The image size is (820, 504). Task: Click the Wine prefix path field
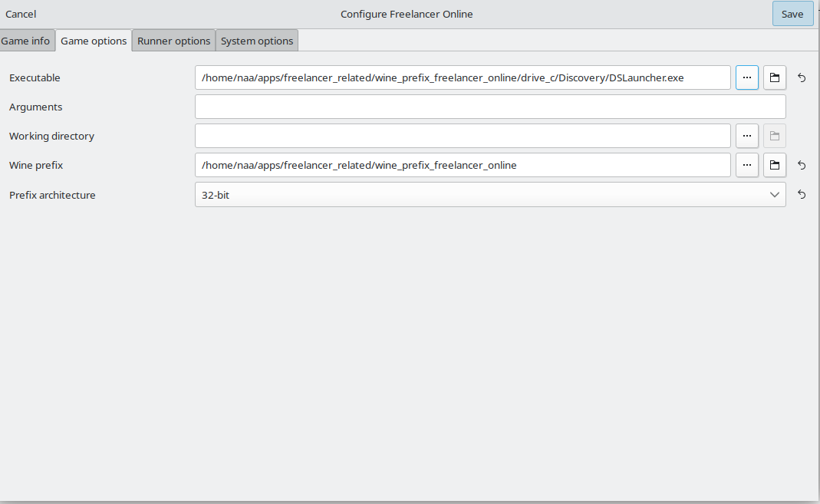[x=463, y=165]
